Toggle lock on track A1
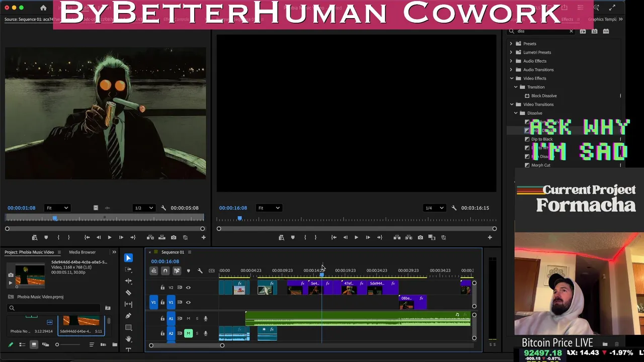This screenshot has height=362, width=644. (162, 318)
